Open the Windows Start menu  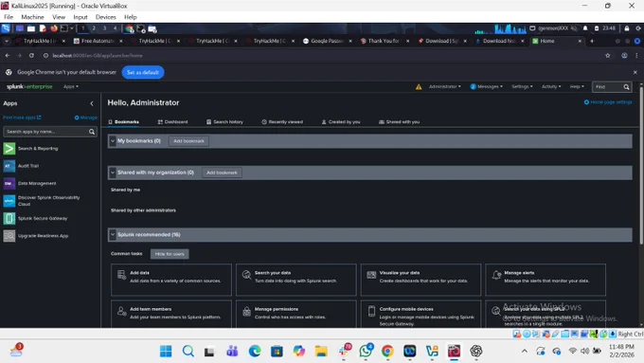pyautogui.click(x=166, y=351)
